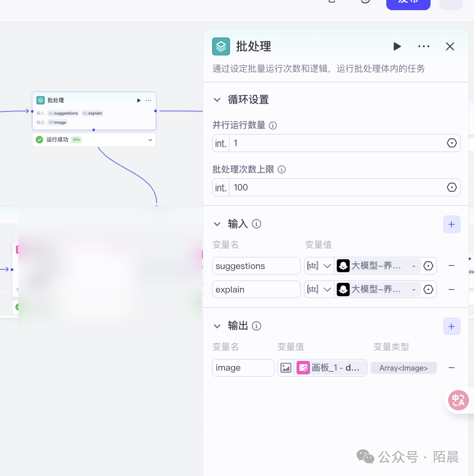Edit the suggestions variable name field
This screenshot has width=474, height=476.
(256, 266)
